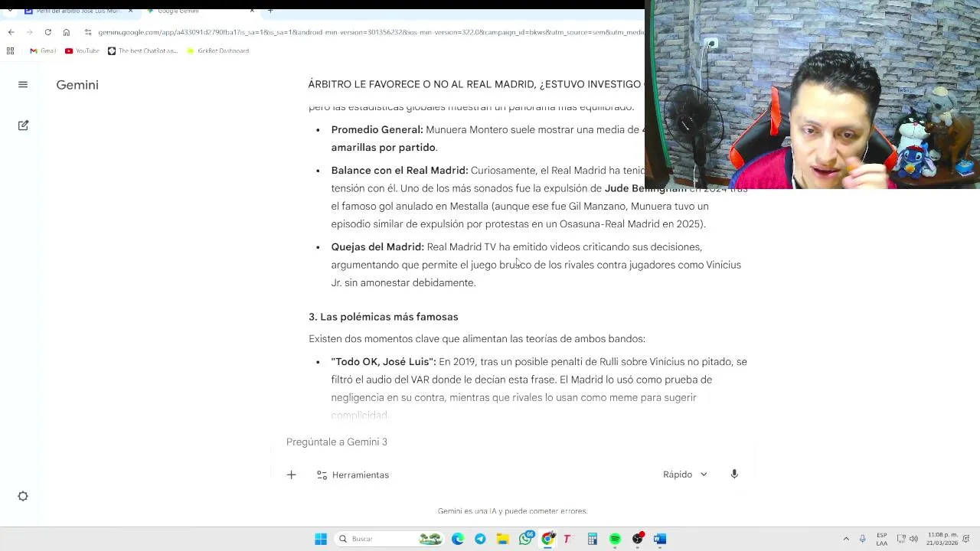Click the bold text Promedio General
980x551 pixels.
coord(377,130)
